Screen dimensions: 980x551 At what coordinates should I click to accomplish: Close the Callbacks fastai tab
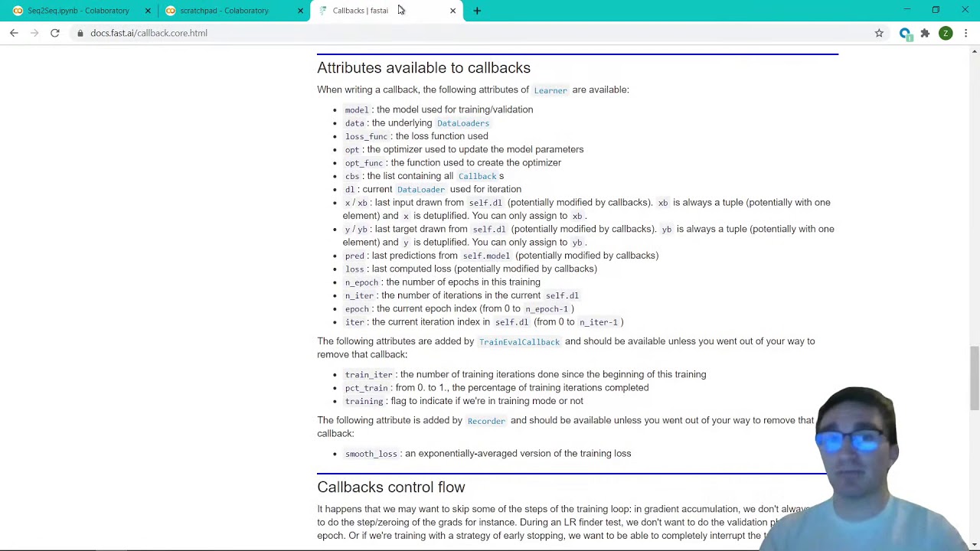[x=452, y=11]
